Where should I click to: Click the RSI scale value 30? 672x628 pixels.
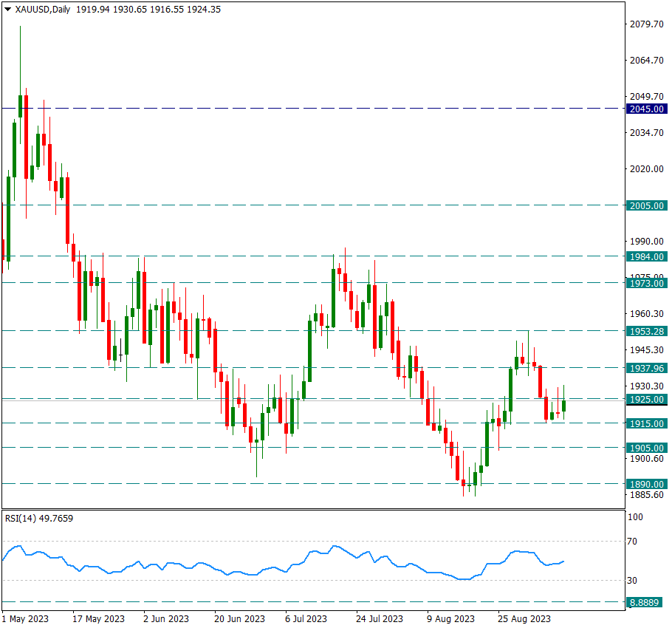[631, 581]
